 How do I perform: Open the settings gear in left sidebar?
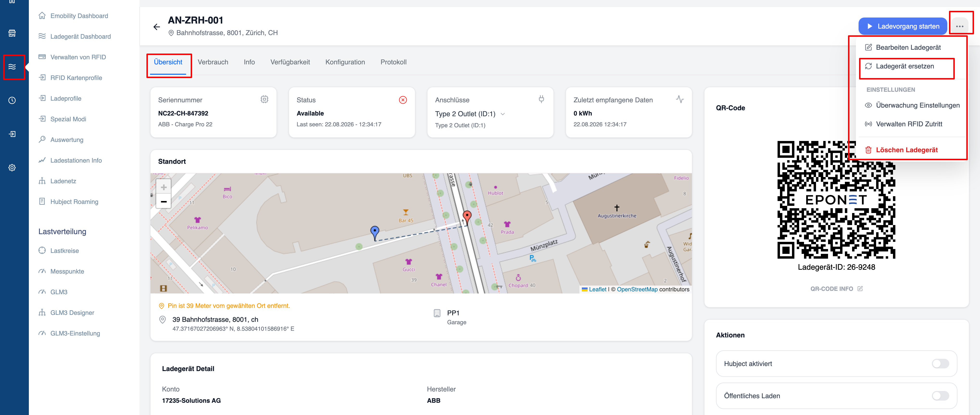pos(12,168)
